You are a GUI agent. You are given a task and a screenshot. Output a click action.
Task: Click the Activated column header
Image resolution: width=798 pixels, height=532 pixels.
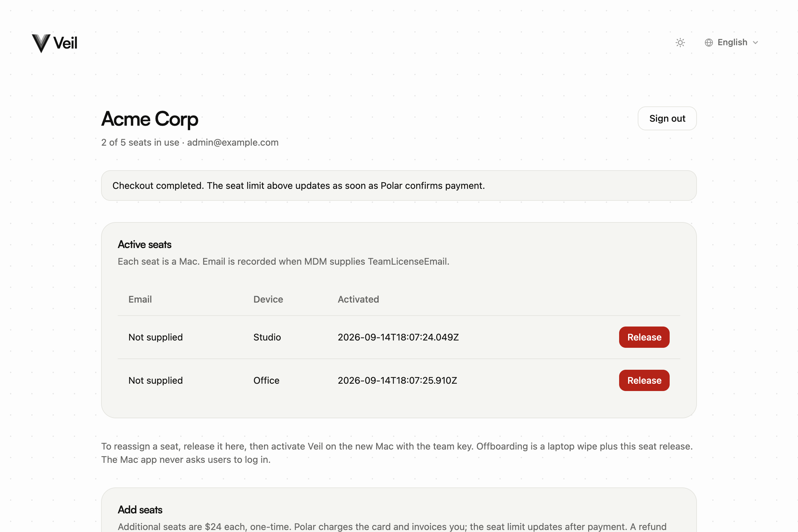[358, 299]
